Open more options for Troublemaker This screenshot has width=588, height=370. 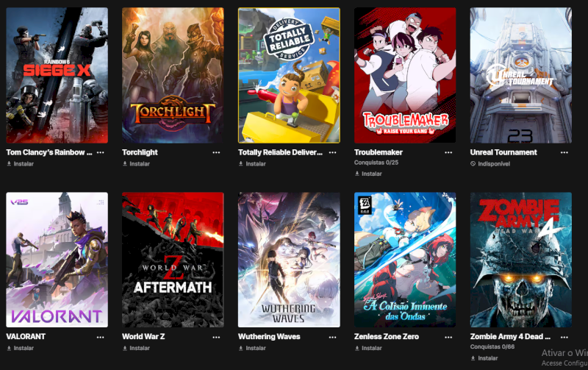click(448, 153)
